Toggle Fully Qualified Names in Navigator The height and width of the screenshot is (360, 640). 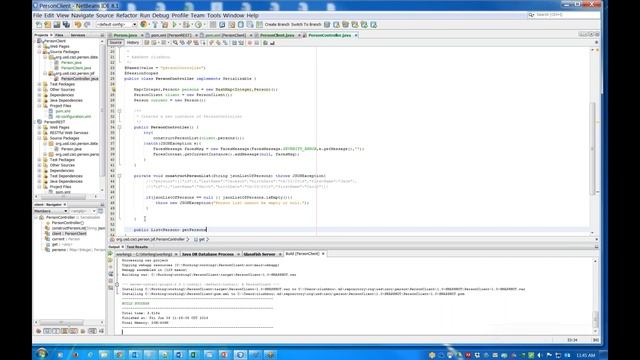[x=83, y=331]
